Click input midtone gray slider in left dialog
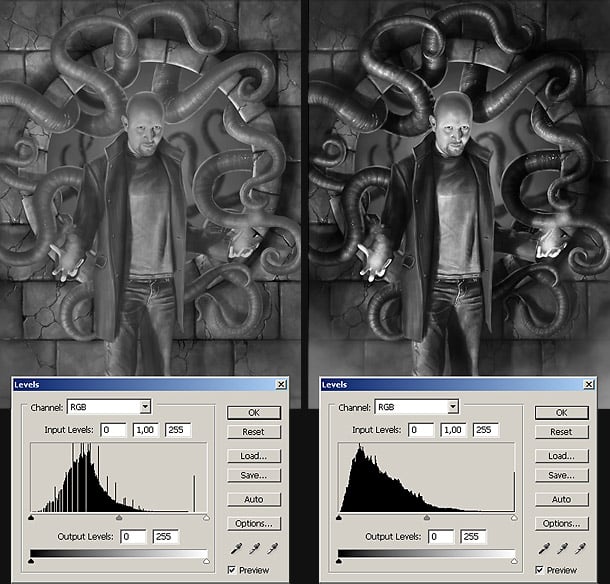 coord(119,517)
